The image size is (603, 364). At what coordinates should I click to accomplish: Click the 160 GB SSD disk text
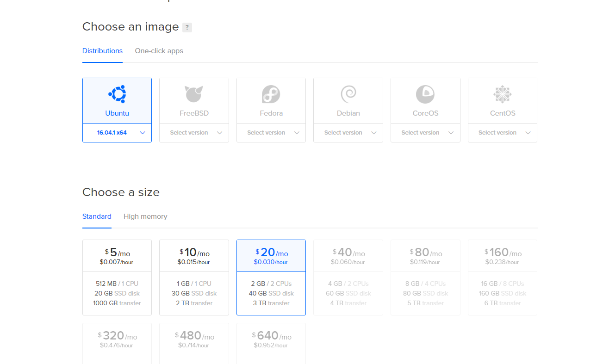(503, 293)
